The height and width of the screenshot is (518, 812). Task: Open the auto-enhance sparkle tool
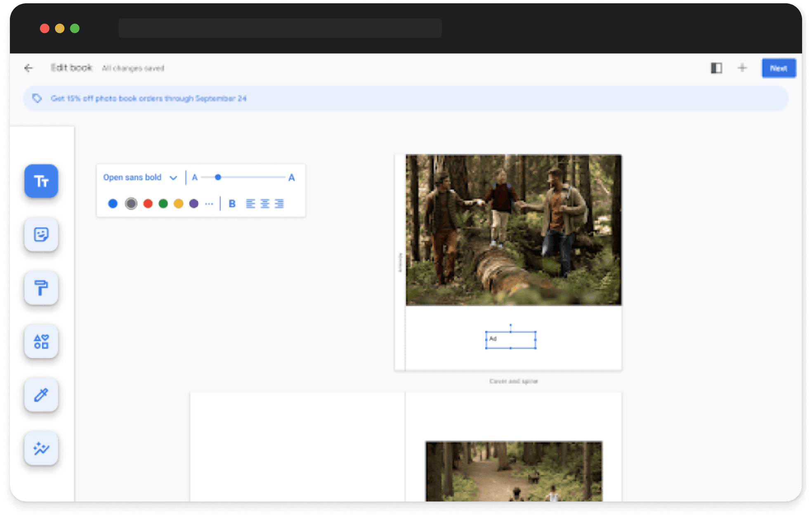41,448
